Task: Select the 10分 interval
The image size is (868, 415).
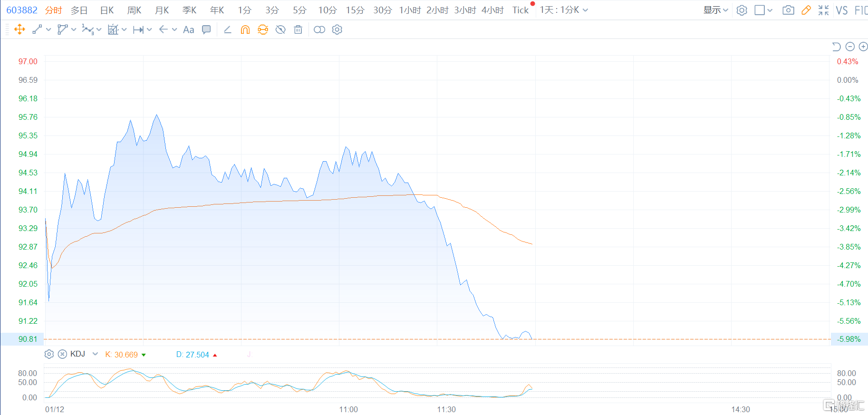Action: point(328,10)
